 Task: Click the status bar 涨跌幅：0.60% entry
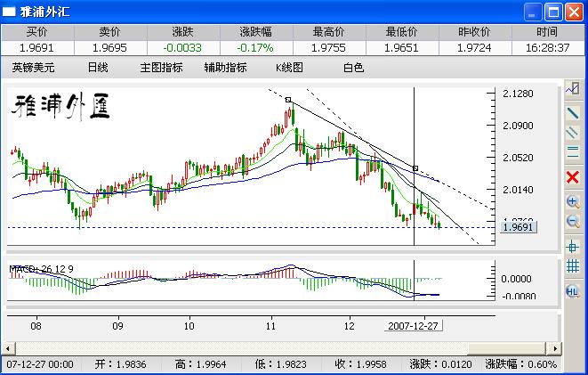(521, 364)
